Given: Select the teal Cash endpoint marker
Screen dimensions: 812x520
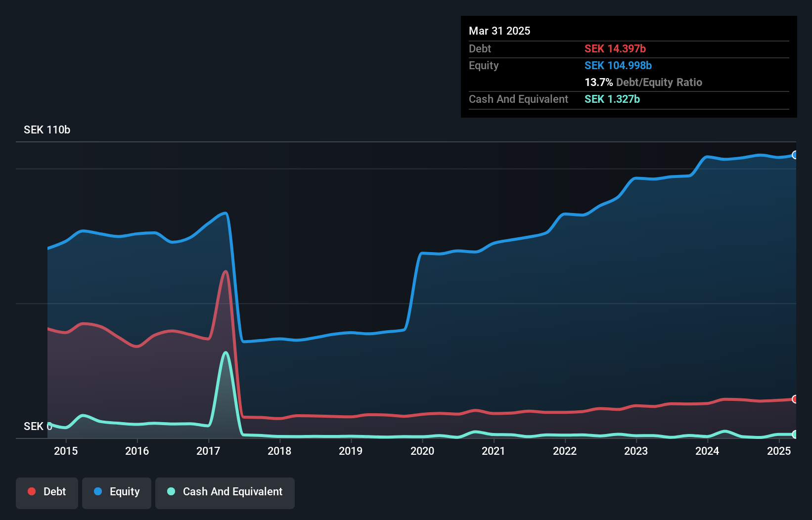Looking at the screenshot, I should point(795,434).
